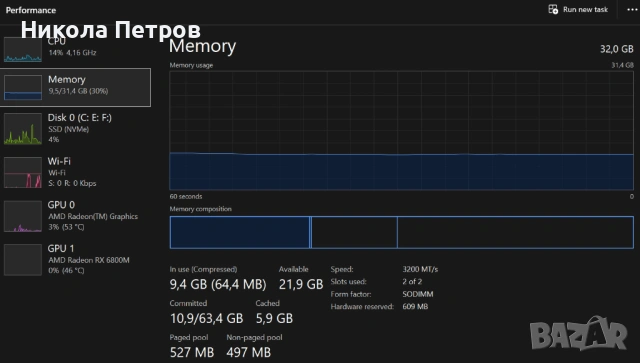The image size is (640, 363).
Task: Click the Slots used: label
Action: pyautogui.click(x=349, y=282)
